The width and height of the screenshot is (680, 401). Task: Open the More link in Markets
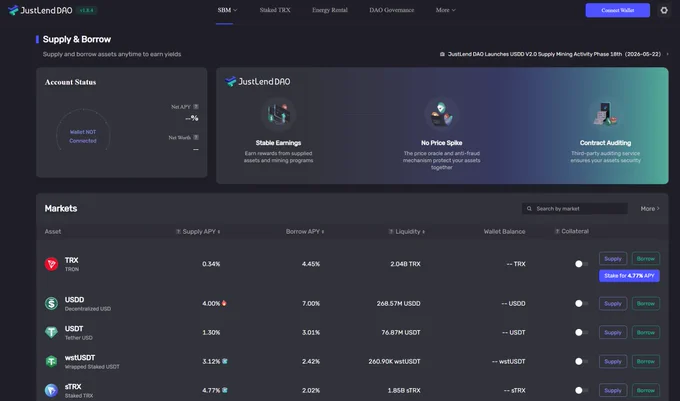point(650,209)
